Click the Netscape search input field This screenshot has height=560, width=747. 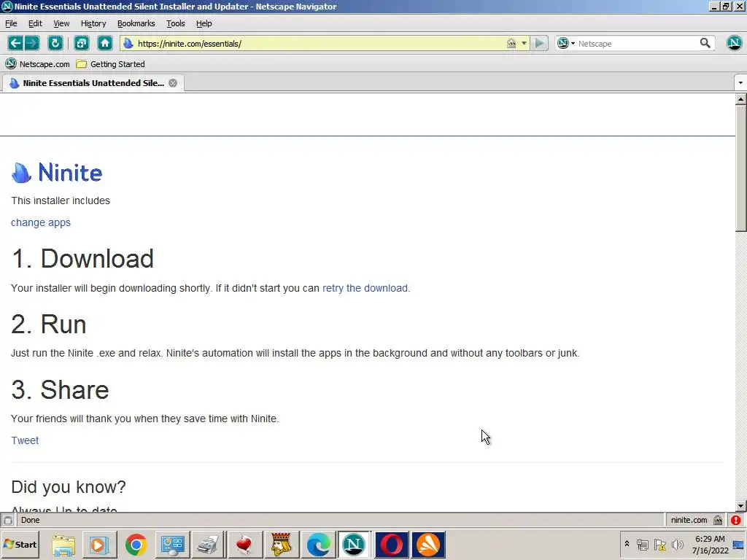637,43
